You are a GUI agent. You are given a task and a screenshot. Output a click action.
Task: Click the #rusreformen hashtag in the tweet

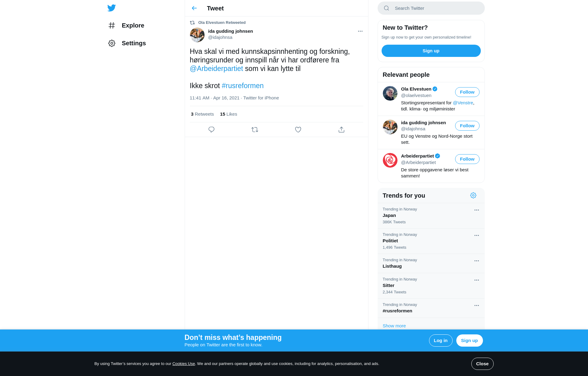(243, 86)
